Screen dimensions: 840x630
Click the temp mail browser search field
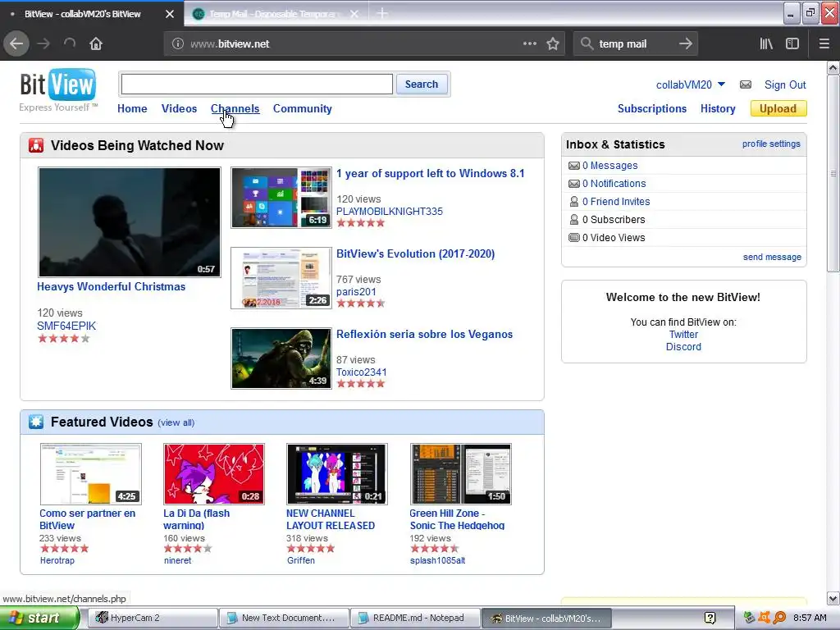click(636, 44)
